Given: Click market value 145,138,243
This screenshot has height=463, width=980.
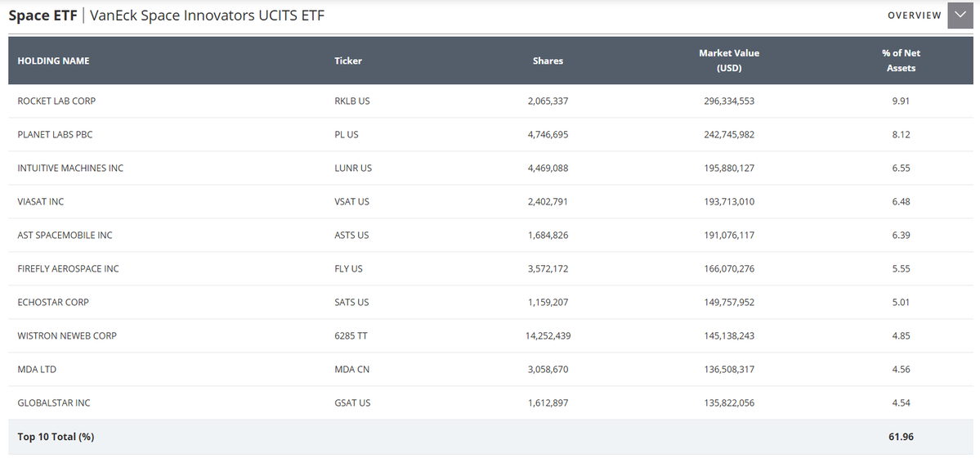Looking at the screenshot, I should [x=729, y=336].
